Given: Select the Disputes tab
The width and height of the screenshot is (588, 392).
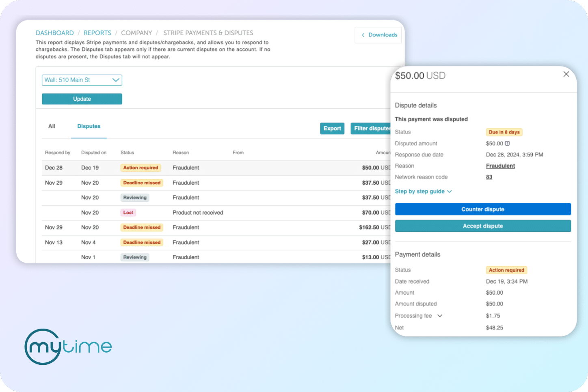Looking at the screenshot, I should pyautogui.click(x=89, y=126).
